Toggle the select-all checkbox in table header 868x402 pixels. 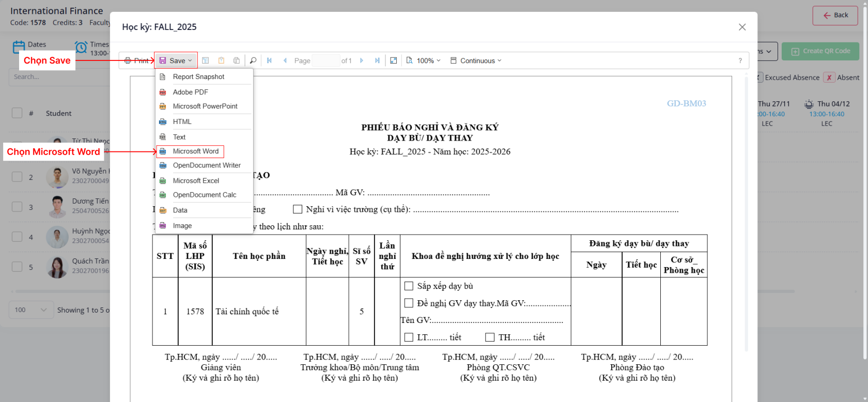tap(17, 113)
